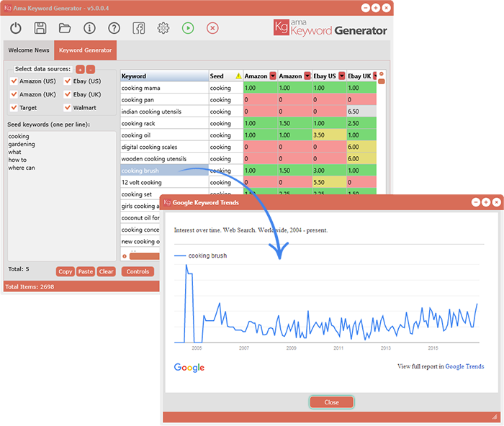Click the 'Total Items: 2698' status bar
This screenshot has height=426, width=504.
[x=81, y=286]
